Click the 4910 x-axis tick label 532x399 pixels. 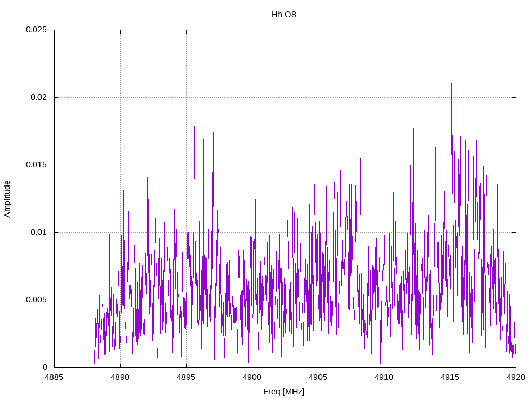click(384, 377)
